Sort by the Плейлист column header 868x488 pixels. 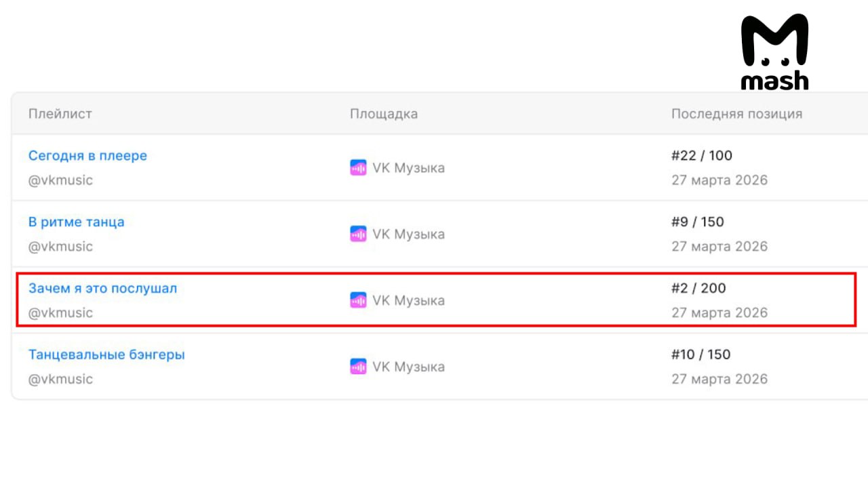click(60, 114)
